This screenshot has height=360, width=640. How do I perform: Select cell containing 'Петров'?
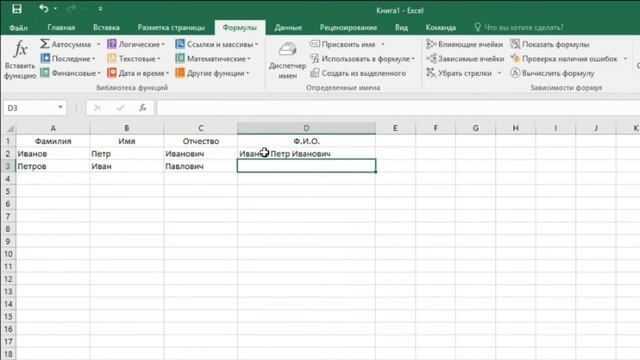53,166
